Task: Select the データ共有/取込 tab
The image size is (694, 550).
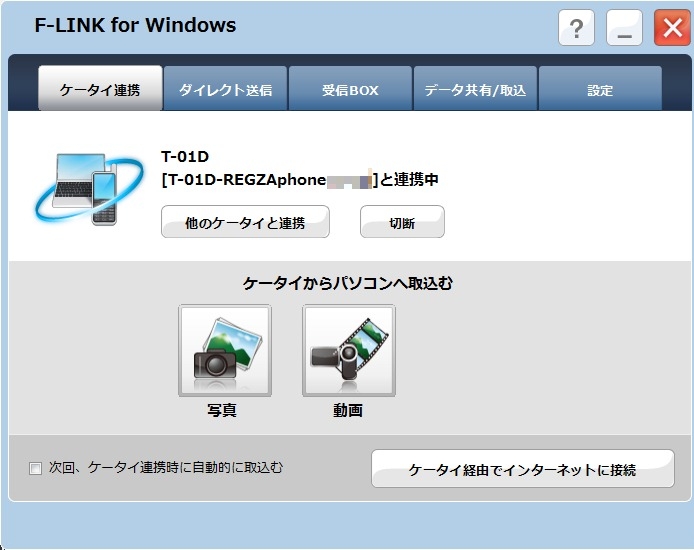Action: point(475,88)
